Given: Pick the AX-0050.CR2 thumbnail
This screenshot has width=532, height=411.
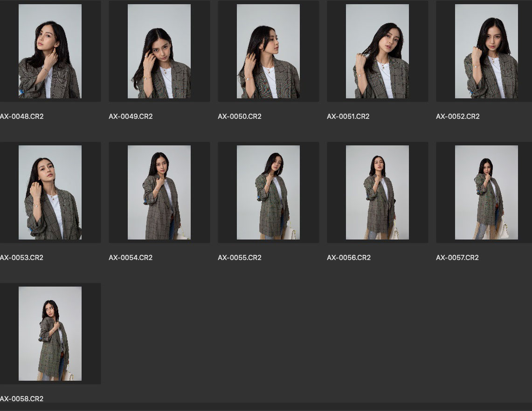Looking at the screenshot, I should tap(268, 51).
